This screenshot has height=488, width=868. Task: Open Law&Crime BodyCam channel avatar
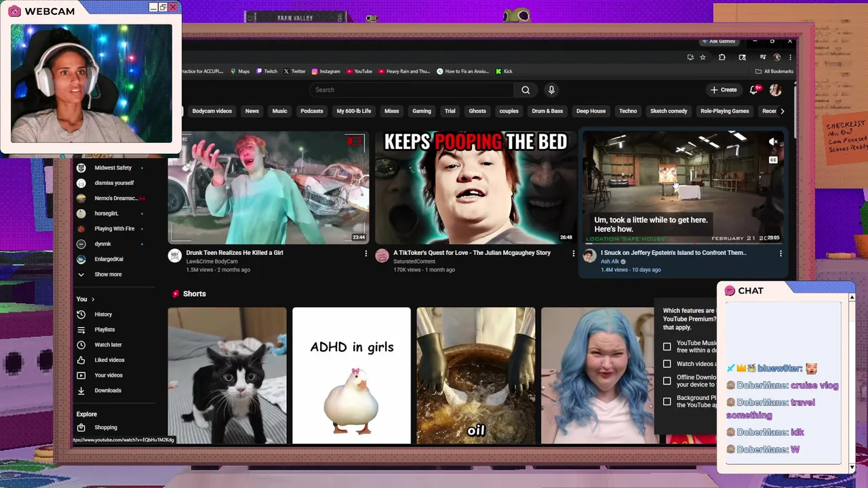point(175,256)
